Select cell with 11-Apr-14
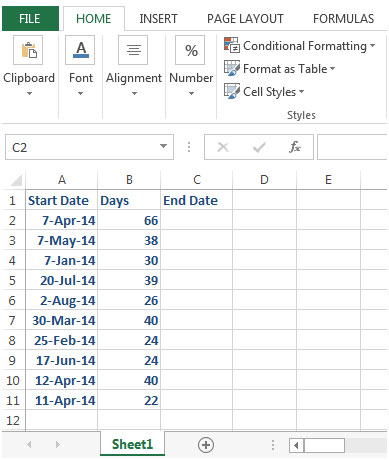The height and width of the screenshot is (460, 389). tap(62, 400)
